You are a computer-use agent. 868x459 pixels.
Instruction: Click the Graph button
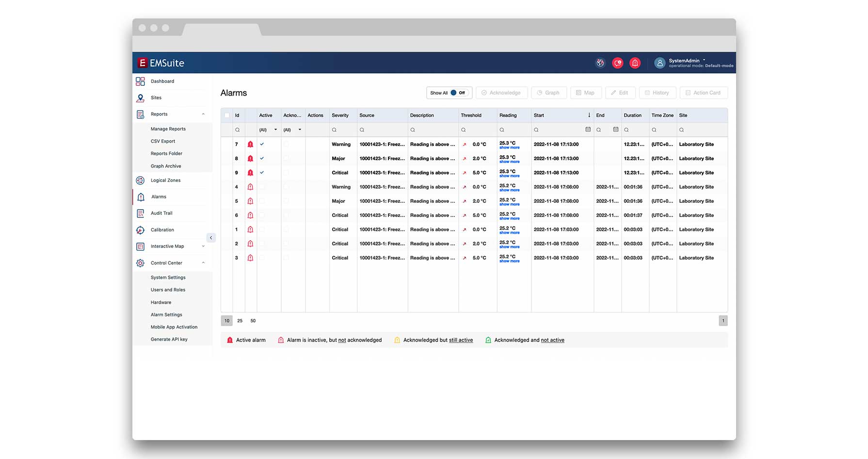[549, 93]
